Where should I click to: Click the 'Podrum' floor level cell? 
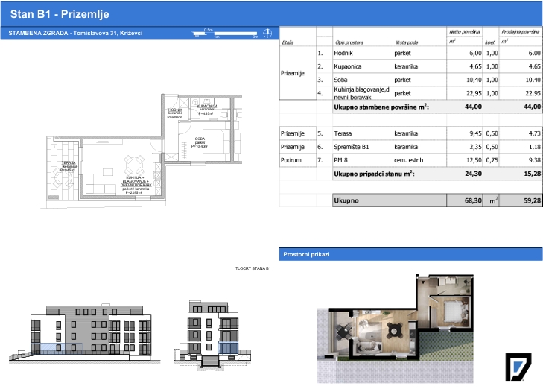click(298, 160)
